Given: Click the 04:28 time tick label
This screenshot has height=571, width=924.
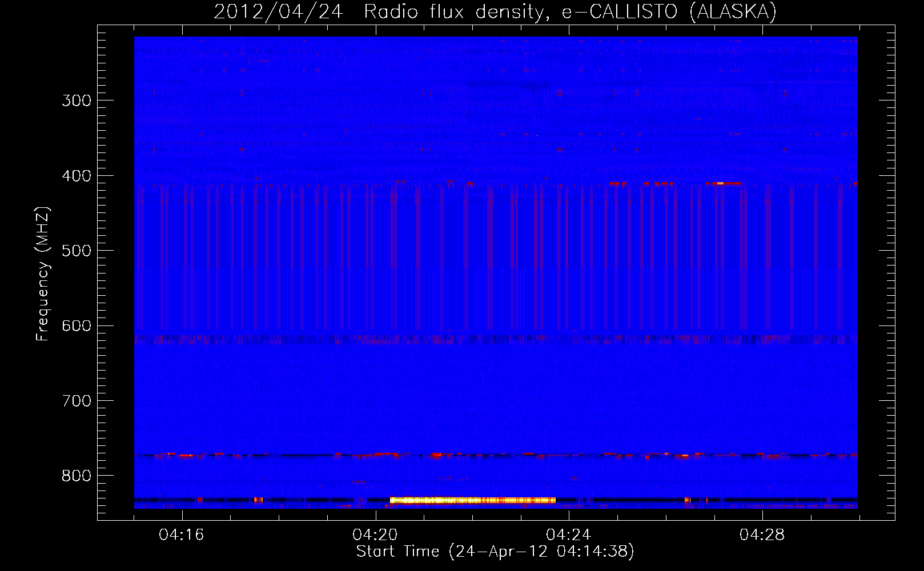Looking at the screenshot, I should 762,535.
